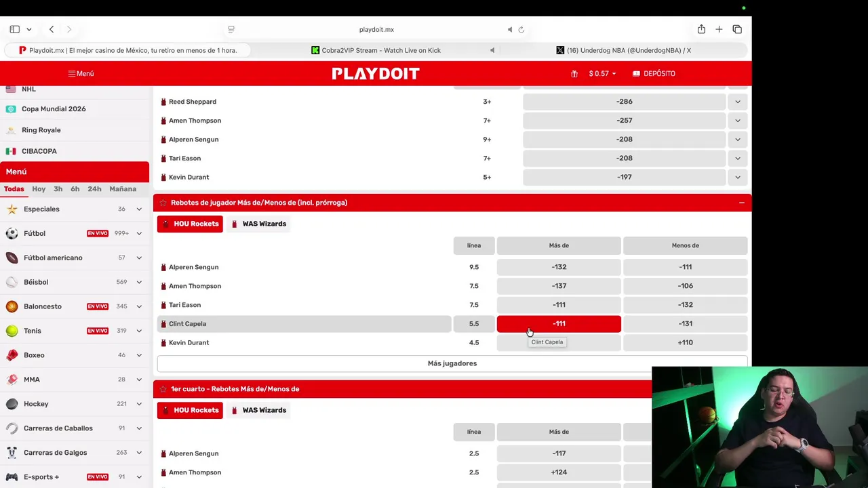Image resolution: width=868 pixels, height=488 pixels.
Task: Select the Todas time filter tab
Action: click(x=14, y=189)
